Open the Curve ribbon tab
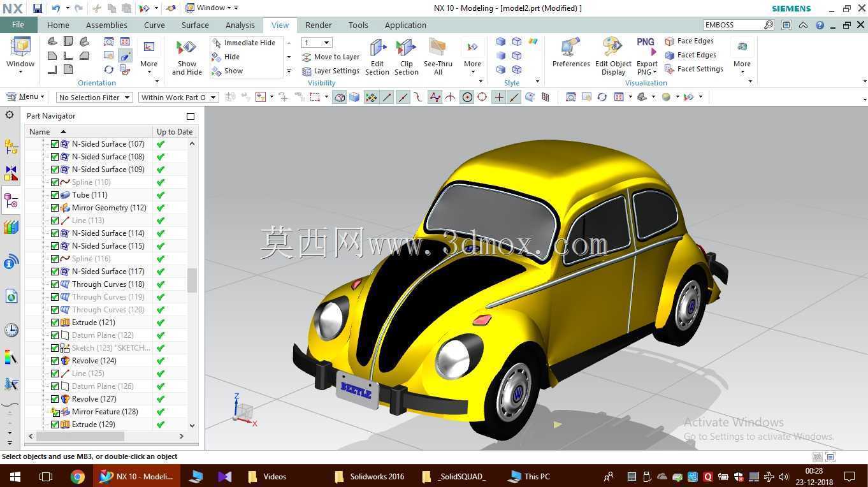 pos(154,25)
